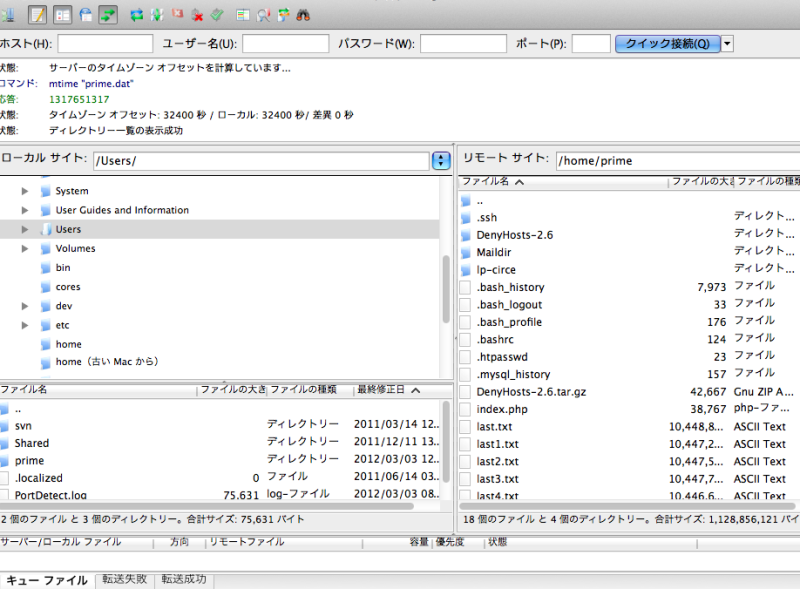The width and height of the screenshot is (800, 589).
Task: Switch to the 転送失敗 tab
Action: pyautogui.click(x=124, y=578)
